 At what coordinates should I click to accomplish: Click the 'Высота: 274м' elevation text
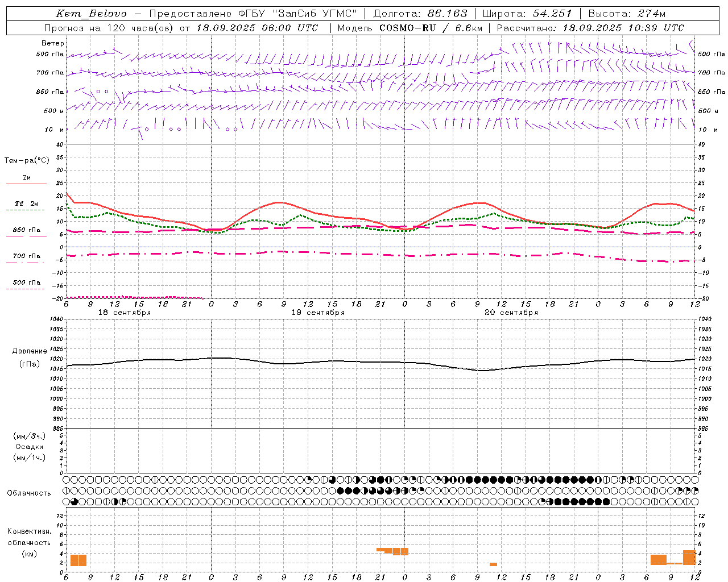[x=627, y=14]
